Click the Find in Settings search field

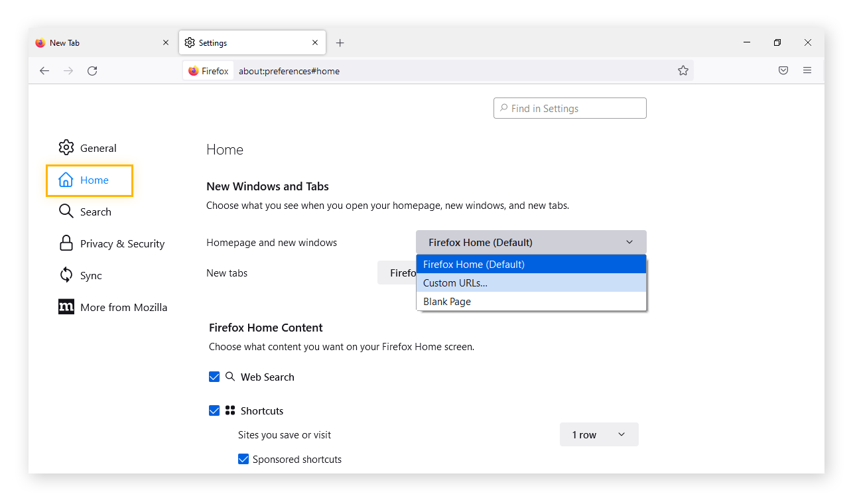tap(570, 107)
